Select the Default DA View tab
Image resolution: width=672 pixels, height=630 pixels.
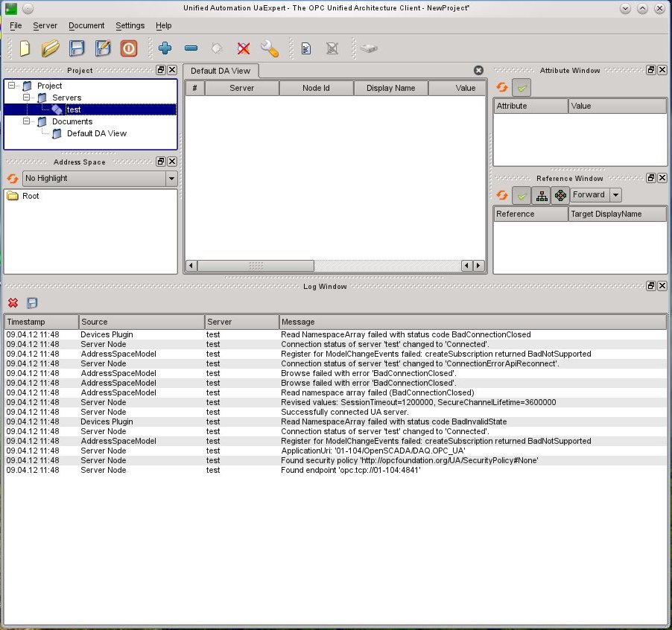[x=221, y=71]
